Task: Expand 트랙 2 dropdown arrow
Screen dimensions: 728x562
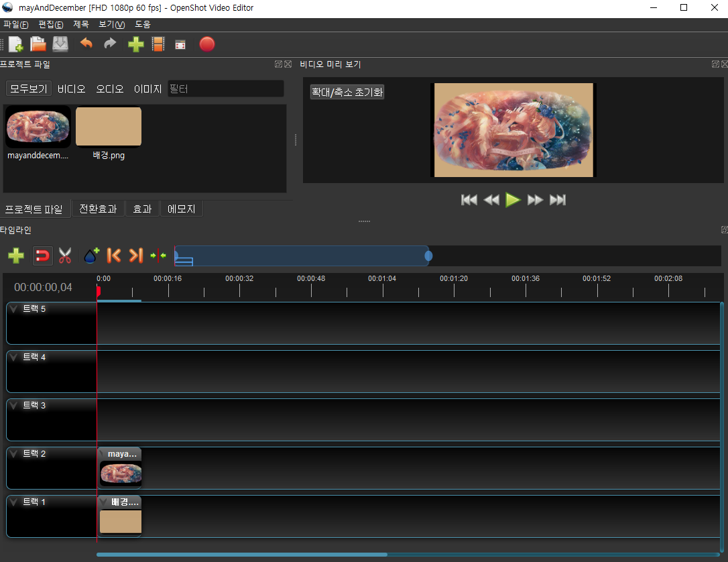Action: pyautogui.click(x=14, y=454)
